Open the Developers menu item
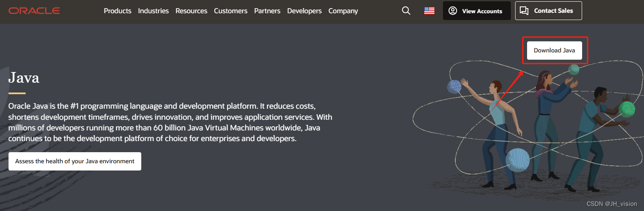The height and width of the screenshot is (211, 644). coord(304,11)
